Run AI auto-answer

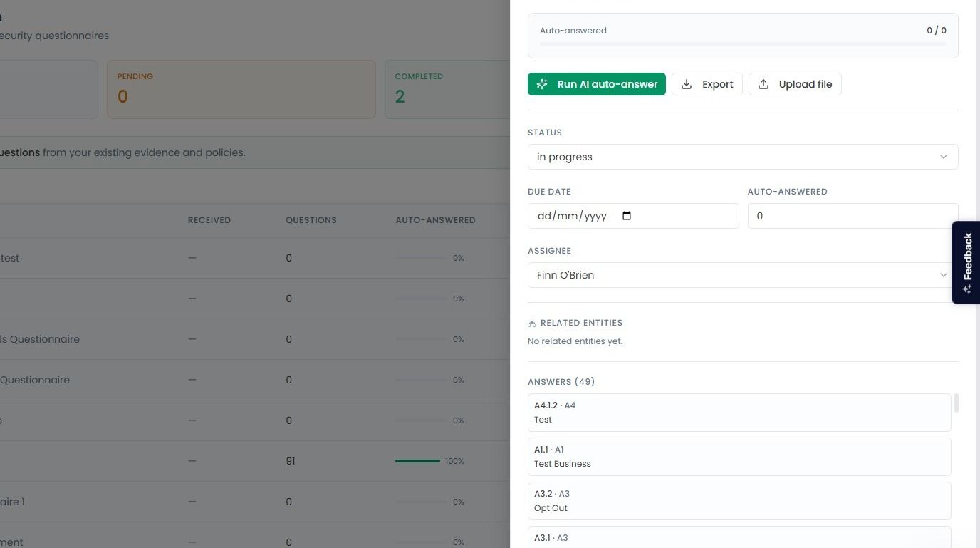(x=597, y=84)
